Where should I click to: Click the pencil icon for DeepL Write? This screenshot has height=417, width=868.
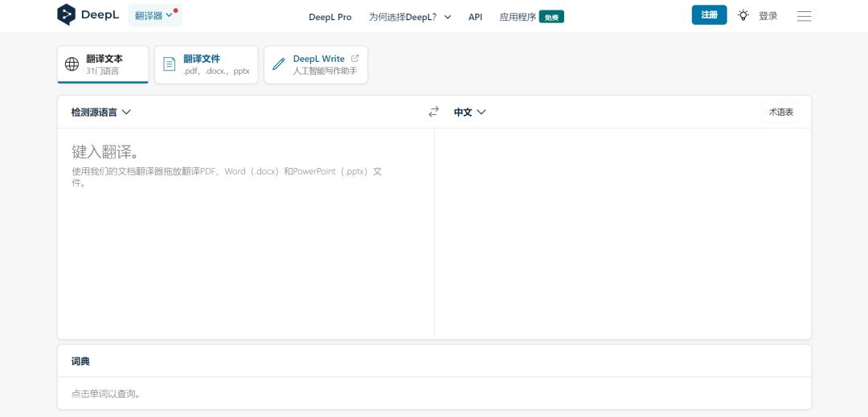(x=279, y=64)
